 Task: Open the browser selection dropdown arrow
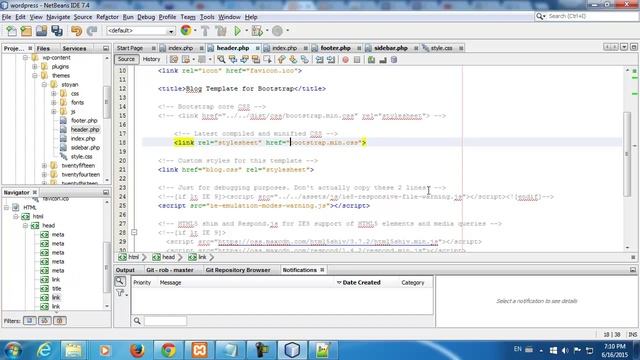click(195, 30)
